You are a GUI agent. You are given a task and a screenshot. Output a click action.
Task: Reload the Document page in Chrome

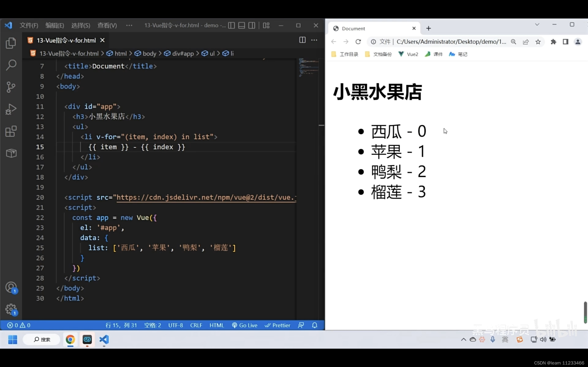[358, 42]
